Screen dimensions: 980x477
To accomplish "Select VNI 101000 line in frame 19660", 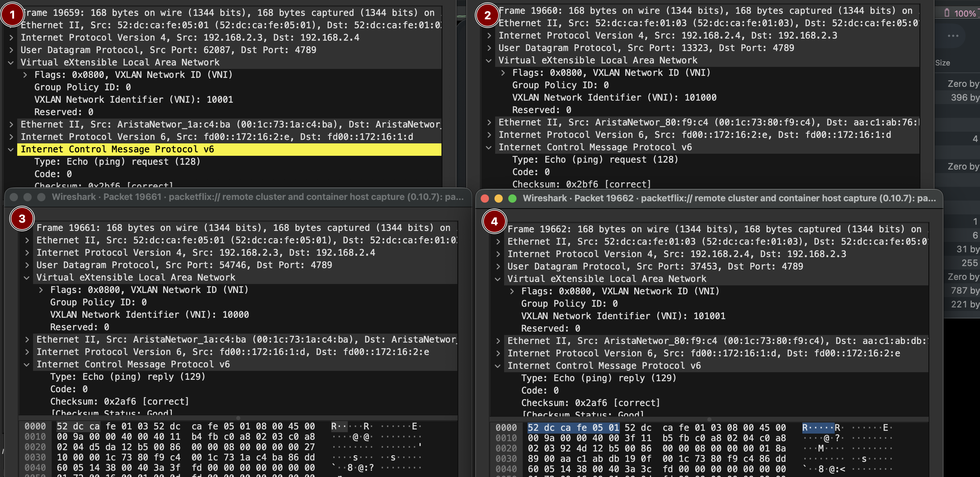I will [614, 98].
